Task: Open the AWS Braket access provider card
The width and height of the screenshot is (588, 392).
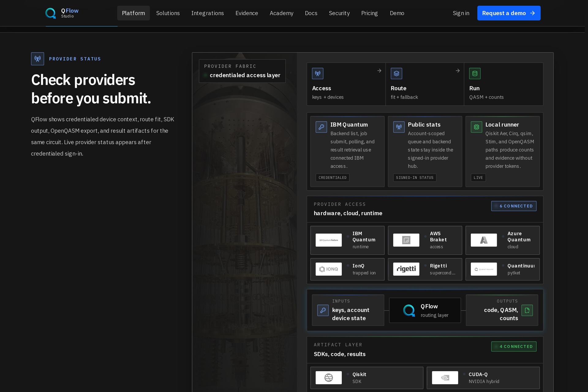Action: coord(425,240)
